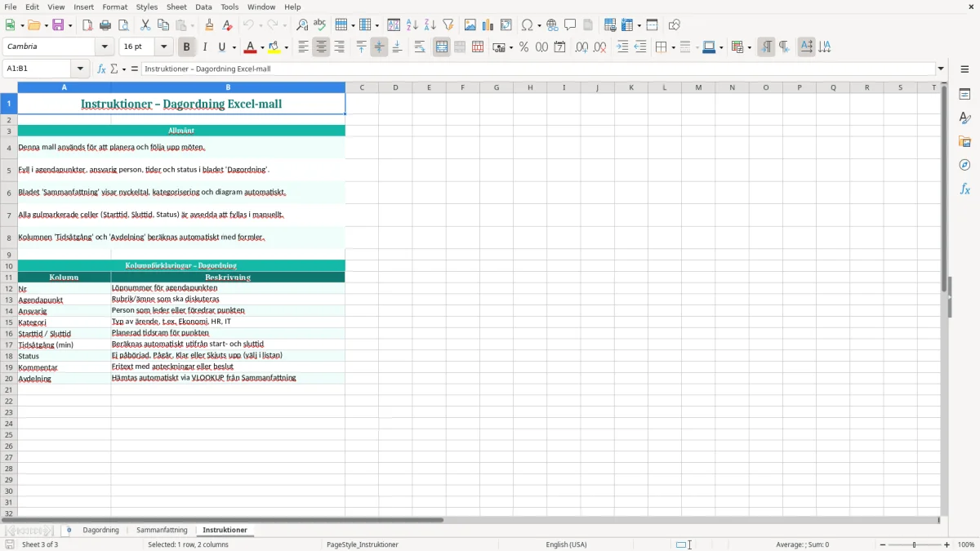Toggle Italic formatting
980x551 pixels.
click(205, 47)
